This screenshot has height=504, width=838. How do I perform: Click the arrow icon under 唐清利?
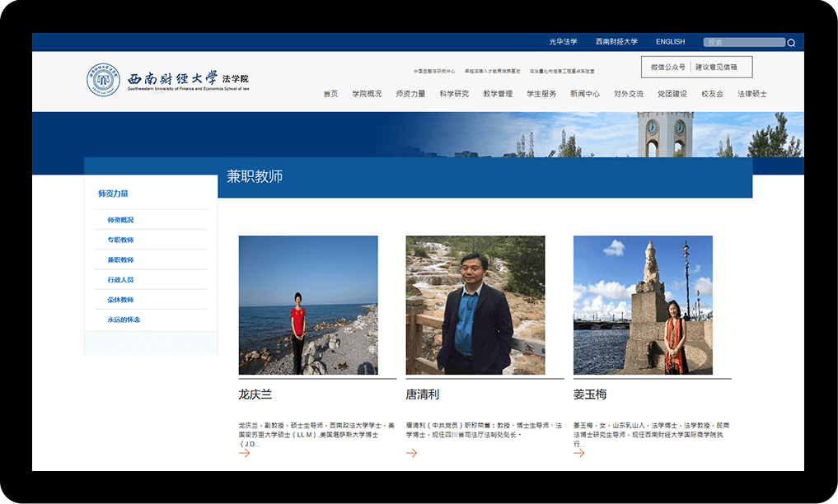tap(411, 453)
